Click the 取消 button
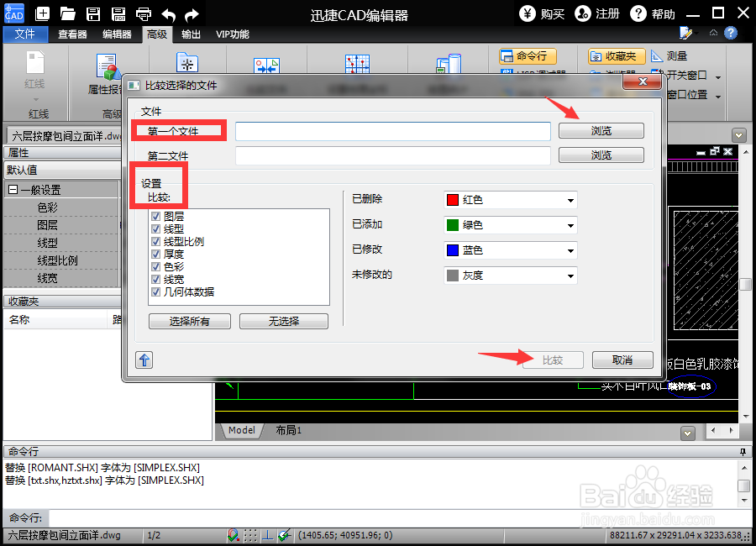Image resolution: width=756 pixels, height=546 pixels. coord(622,360)
